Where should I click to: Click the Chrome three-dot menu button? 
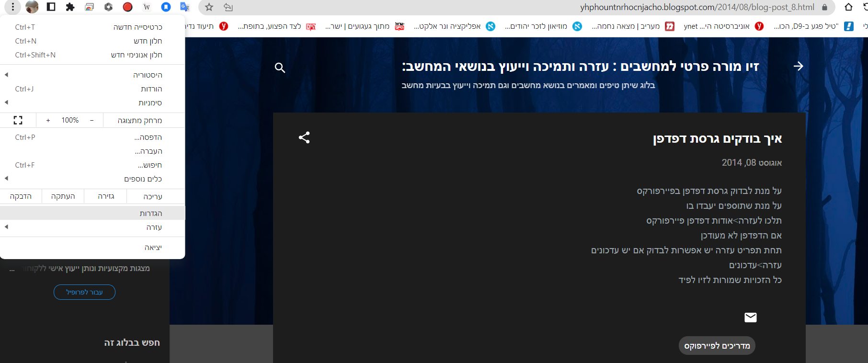tap(13, 7)
